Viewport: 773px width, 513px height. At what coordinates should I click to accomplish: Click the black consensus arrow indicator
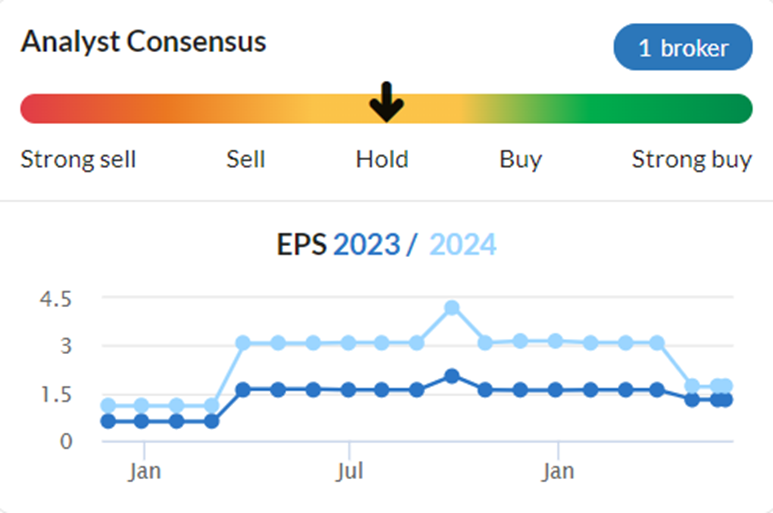coord(386,102)
